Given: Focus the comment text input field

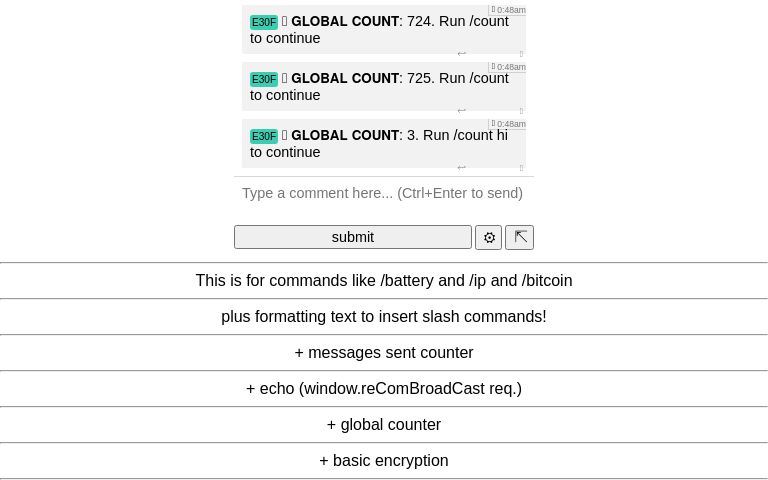Looking at the screenshot, I should [x=384, y=193].
